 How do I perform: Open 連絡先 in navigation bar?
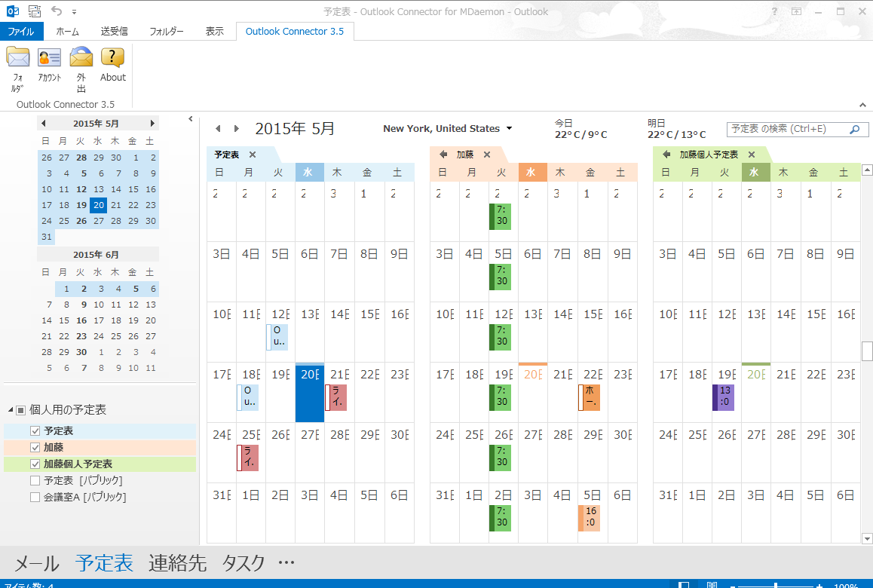tap(177, 563)
